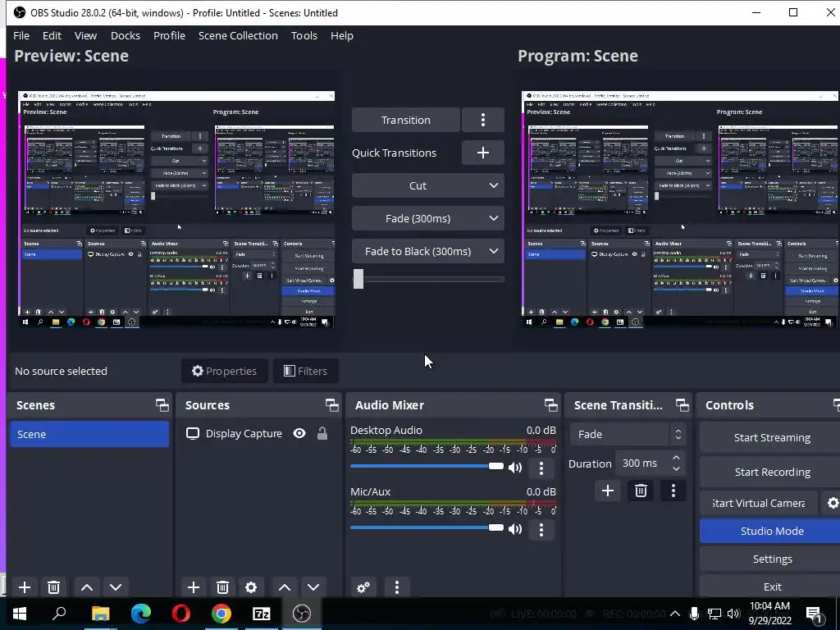Toggle Studio Mode off
This screenshot has height=630, width=840.
coord(772,531)
